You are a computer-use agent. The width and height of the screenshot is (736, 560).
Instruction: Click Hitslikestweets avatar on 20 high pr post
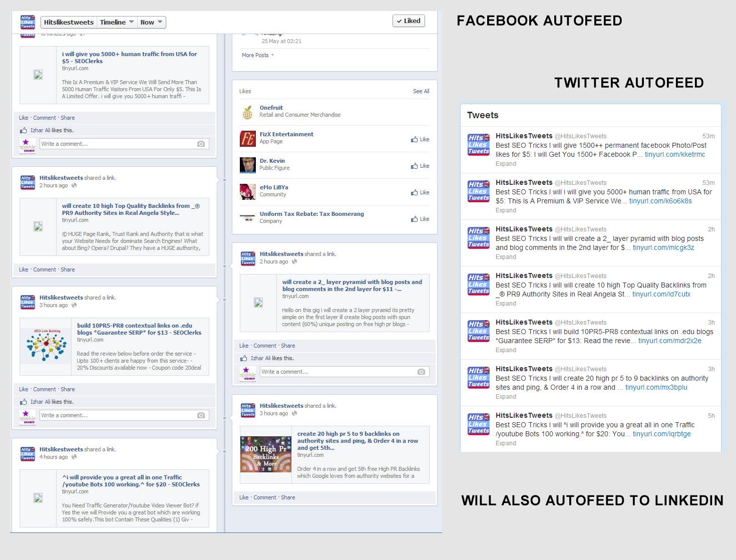pyautogui.click(x=248, y=410)
